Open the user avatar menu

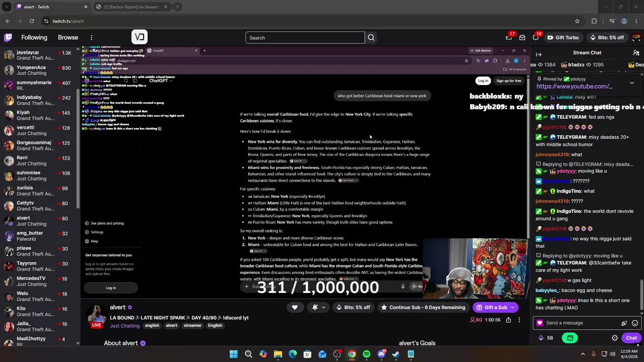tap(636, 38)
